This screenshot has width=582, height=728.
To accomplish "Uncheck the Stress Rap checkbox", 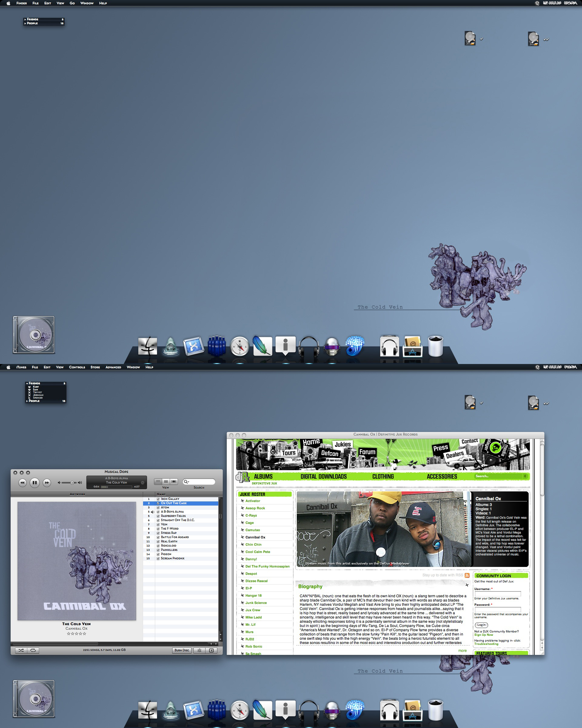I will [158, 533].
